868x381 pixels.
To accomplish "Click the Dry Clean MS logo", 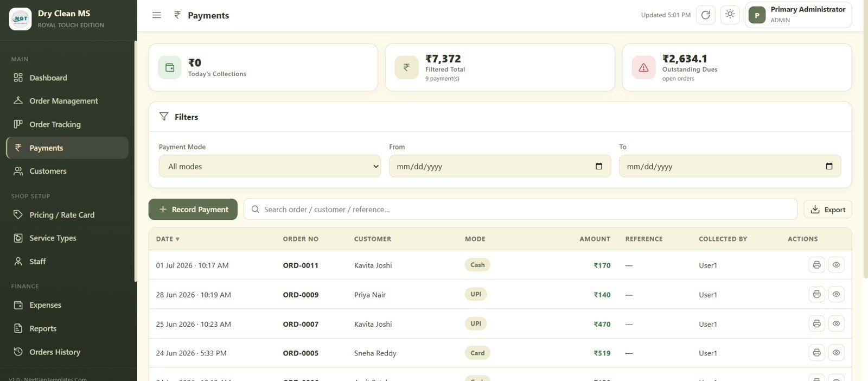I will pos(21,19).
